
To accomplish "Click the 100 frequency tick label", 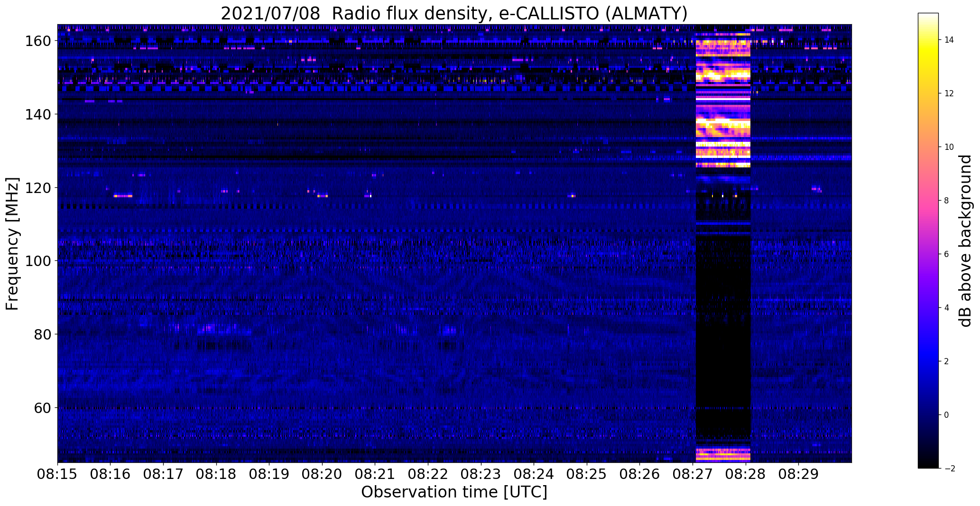I will (x=38, y=261).
